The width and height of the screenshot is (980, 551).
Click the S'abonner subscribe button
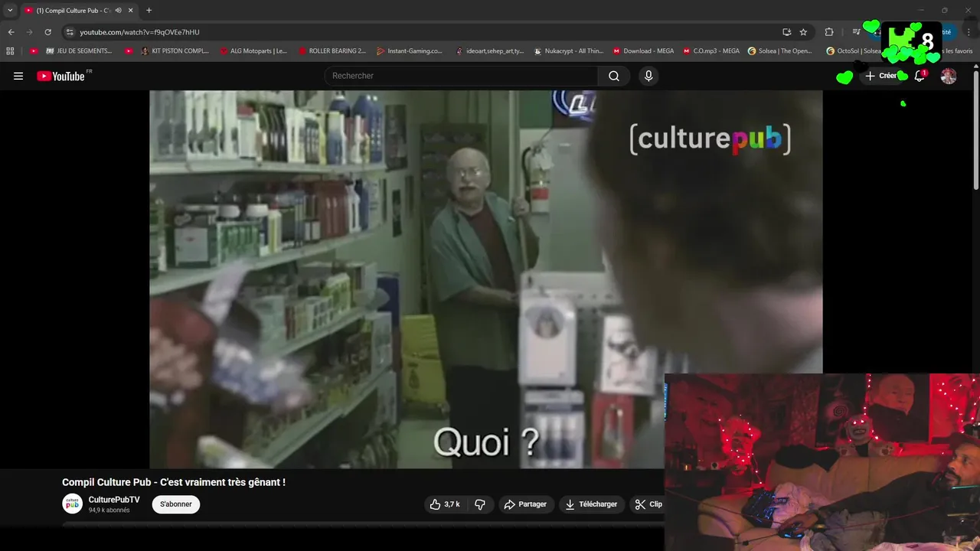(x=176, y=504)
